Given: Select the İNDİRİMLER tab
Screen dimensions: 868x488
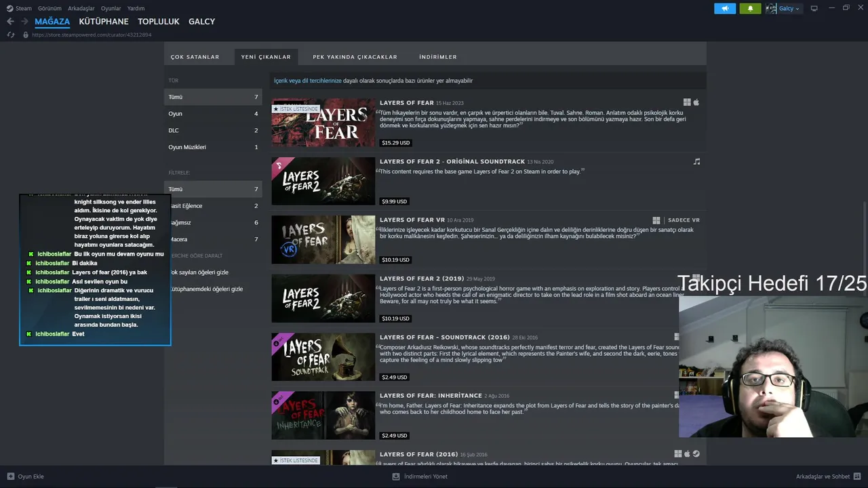Looking at the screenshot, I should 438,57.
